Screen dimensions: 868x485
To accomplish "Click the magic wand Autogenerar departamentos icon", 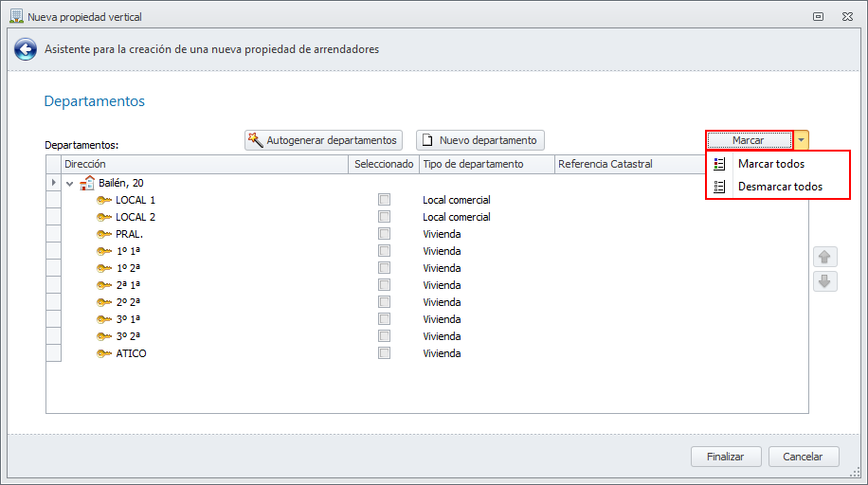I will tap(255, 140).
